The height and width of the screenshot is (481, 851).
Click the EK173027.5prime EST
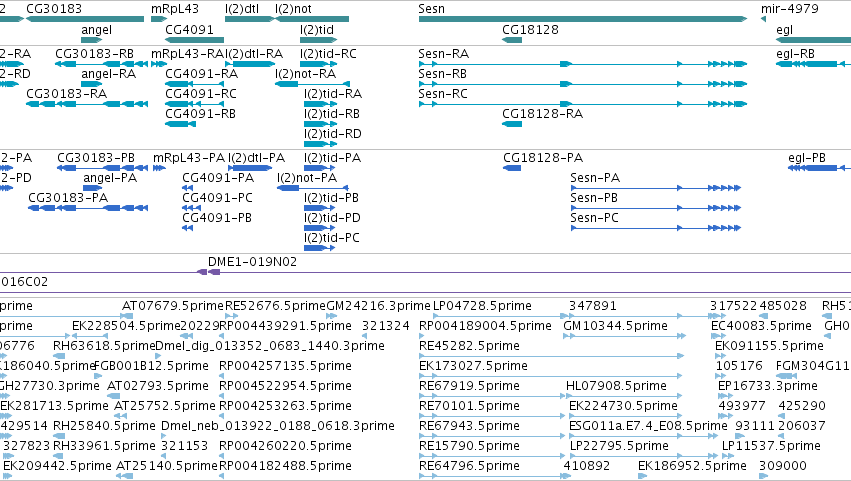pyautogui.click(x=473, y=366)
